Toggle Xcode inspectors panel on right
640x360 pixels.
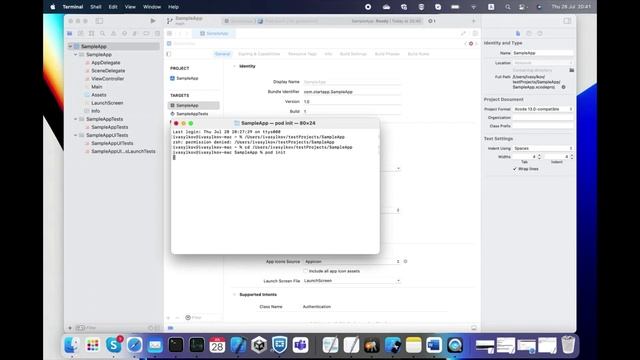[x=567, y=21]
